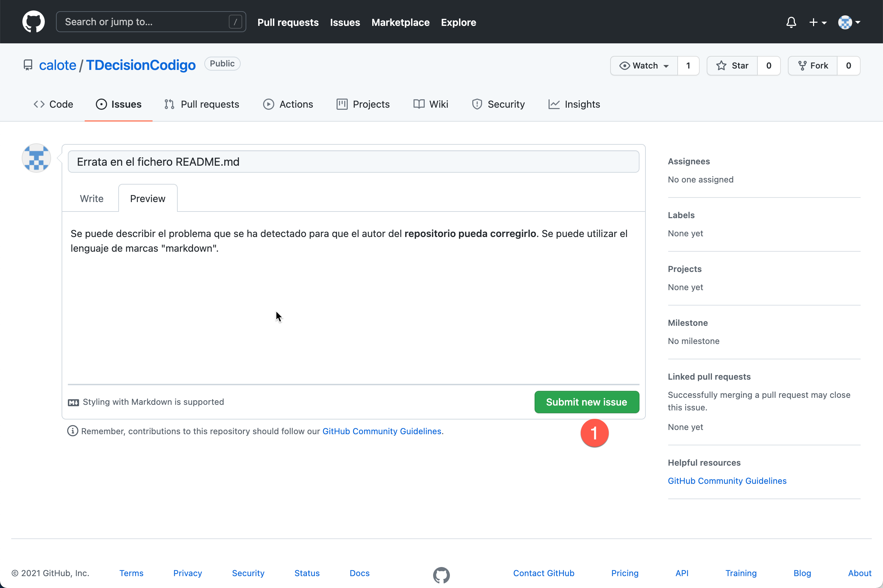Open GitHub Community Guidelines link below form
883x588 pixels.
point(382,431)
